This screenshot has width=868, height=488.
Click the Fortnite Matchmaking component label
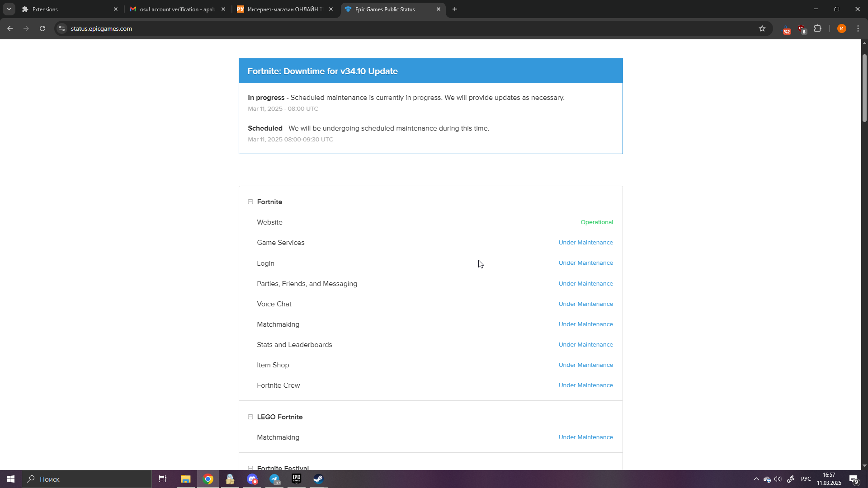point(278,324)
